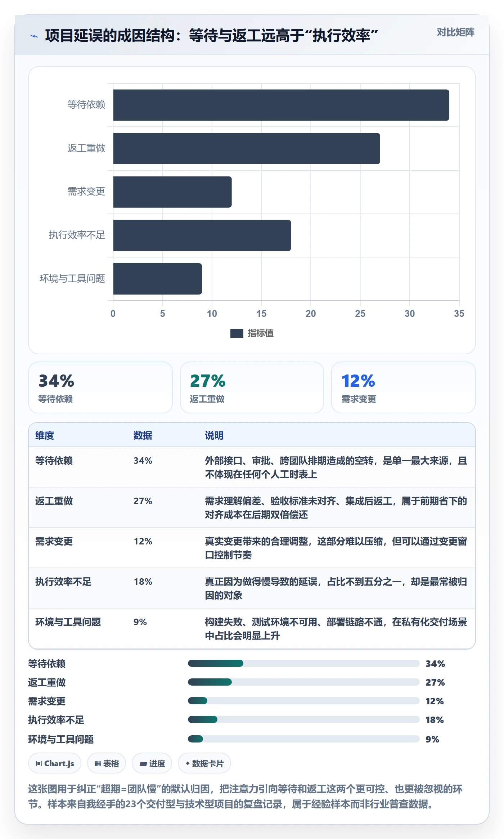Select the 返工重做 bar in chart
Image resolution: width=504 pixels, height=839 pixels.
pos(247,148)
